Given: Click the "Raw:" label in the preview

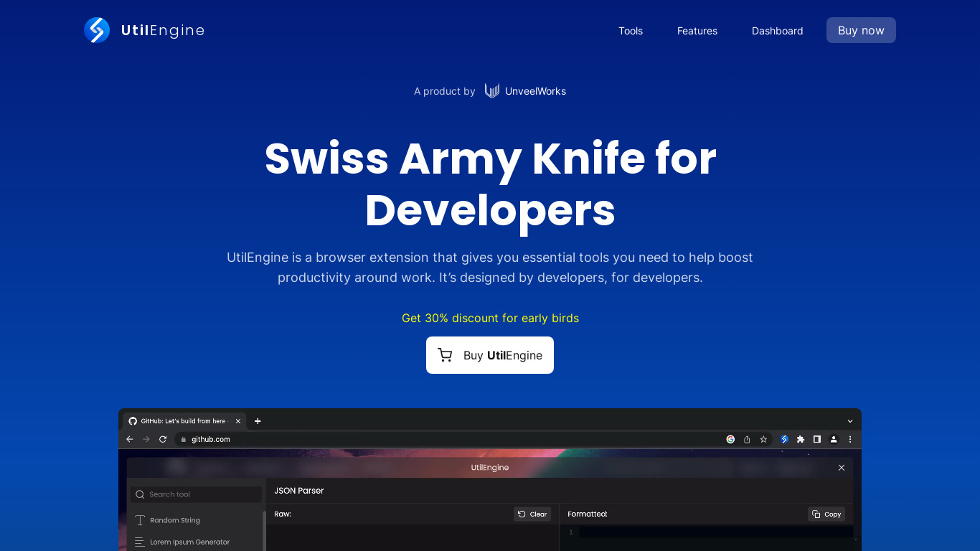Looking at the screenshot, I should pyautogui.click(x=283, y=514).
